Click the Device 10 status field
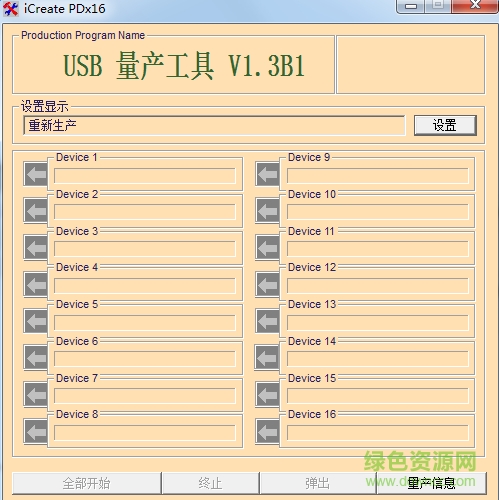 [x=378, y=212]
